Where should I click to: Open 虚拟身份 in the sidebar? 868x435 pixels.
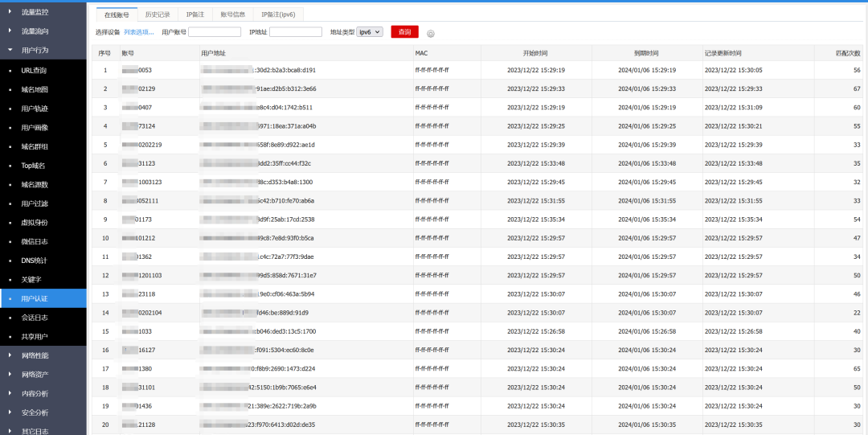[x=43, y=222]
